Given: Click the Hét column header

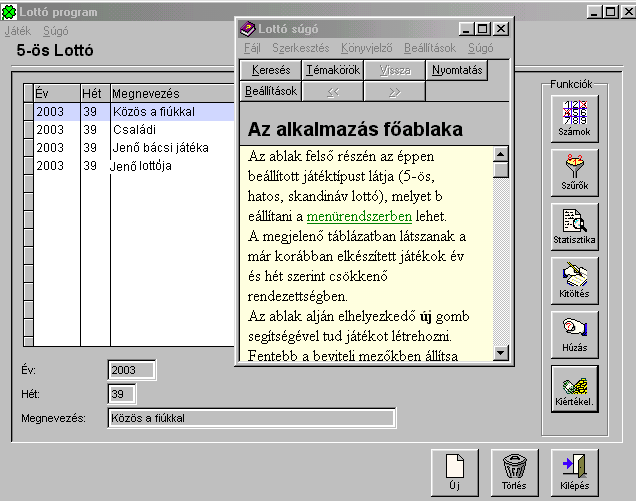Looking at the screenshot, I should (95, 93).
